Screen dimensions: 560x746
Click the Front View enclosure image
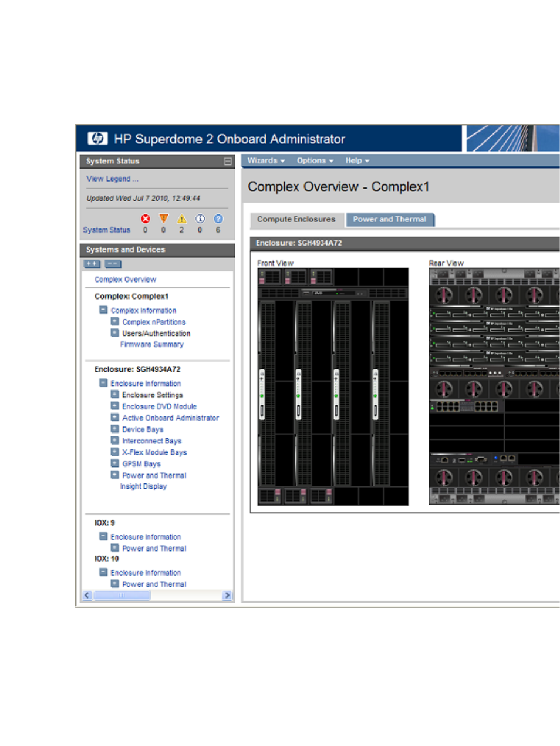pyautogui.click(x=333, y=387)
